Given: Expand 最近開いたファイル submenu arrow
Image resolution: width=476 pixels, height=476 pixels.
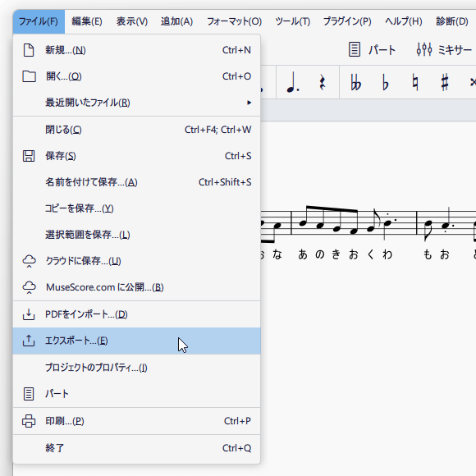Looking at the screenshot, I should 249,103.
